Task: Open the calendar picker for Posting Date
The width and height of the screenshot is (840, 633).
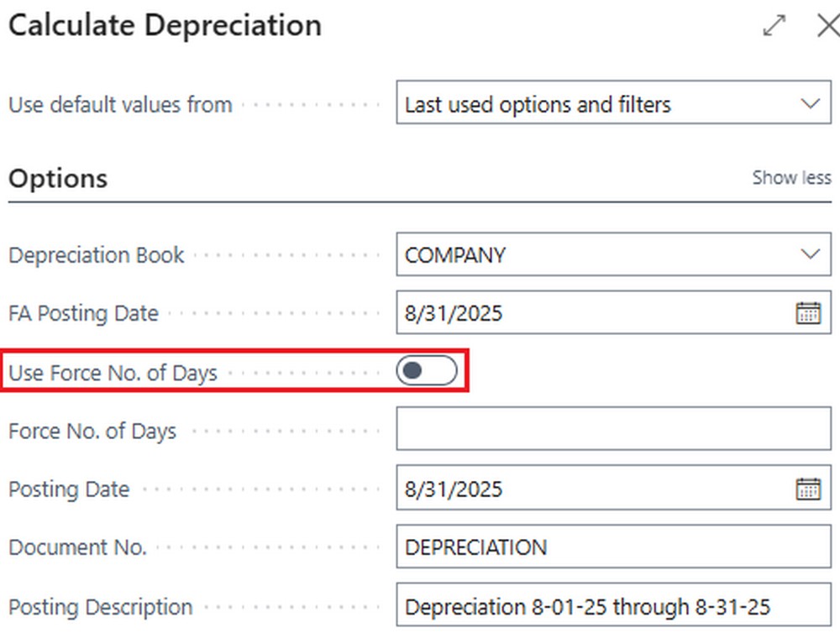Action: pyautogui.click(x=808, y=489)
